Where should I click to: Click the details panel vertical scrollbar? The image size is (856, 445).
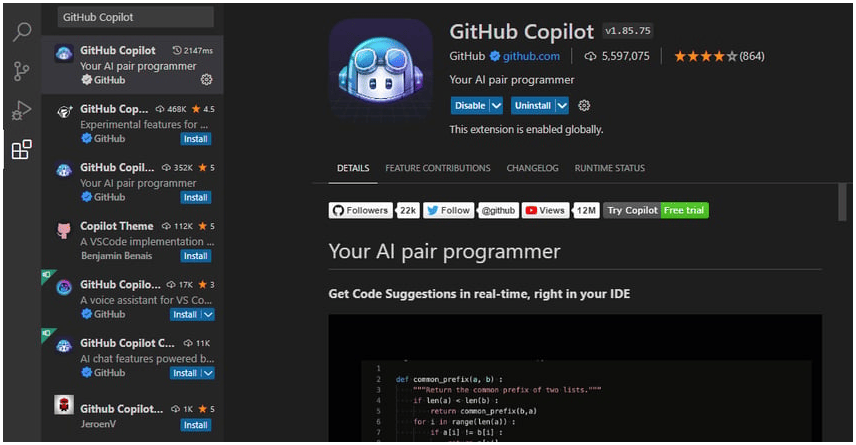tap(842, 202)
